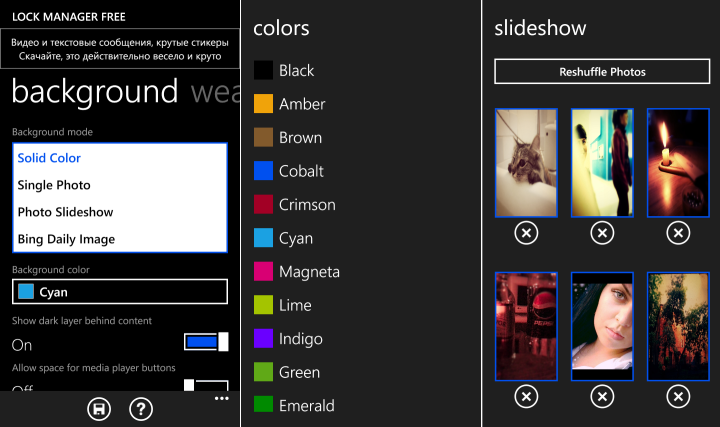Open the Russian stickers advertisement banner
The image size is (720, 427).
[120, 50]
